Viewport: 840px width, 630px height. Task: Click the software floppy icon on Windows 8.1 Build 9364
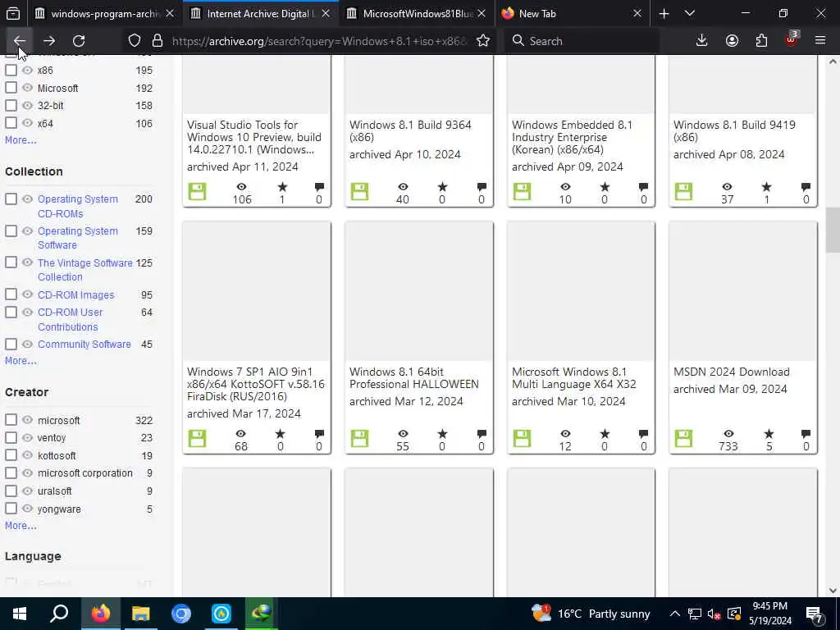(359, 191)
